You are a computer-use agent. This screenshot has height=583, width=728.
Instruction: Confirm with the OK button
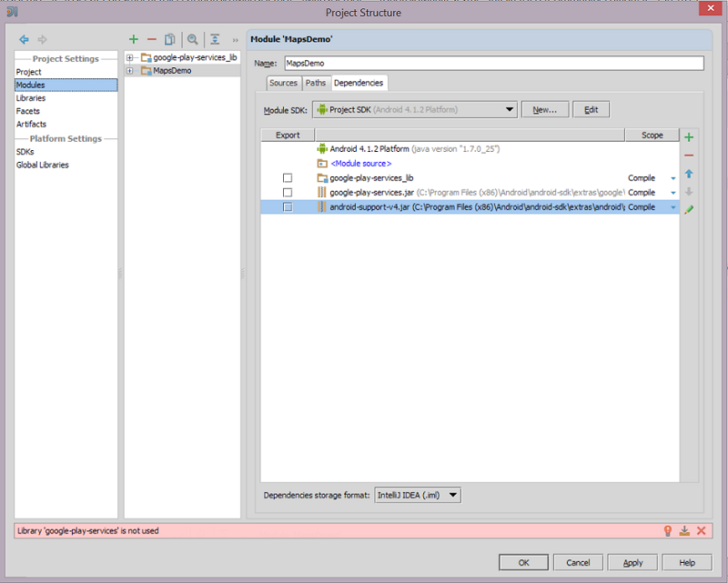[524, 563]
